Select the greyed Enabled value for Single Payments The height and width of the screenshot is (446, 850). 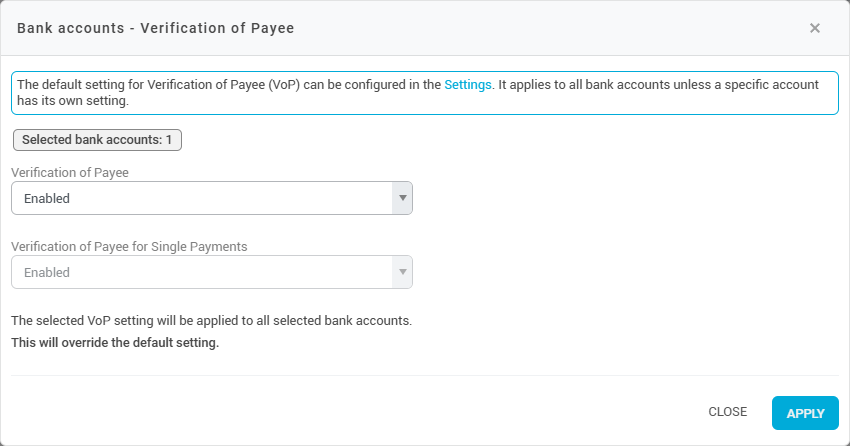47,272
